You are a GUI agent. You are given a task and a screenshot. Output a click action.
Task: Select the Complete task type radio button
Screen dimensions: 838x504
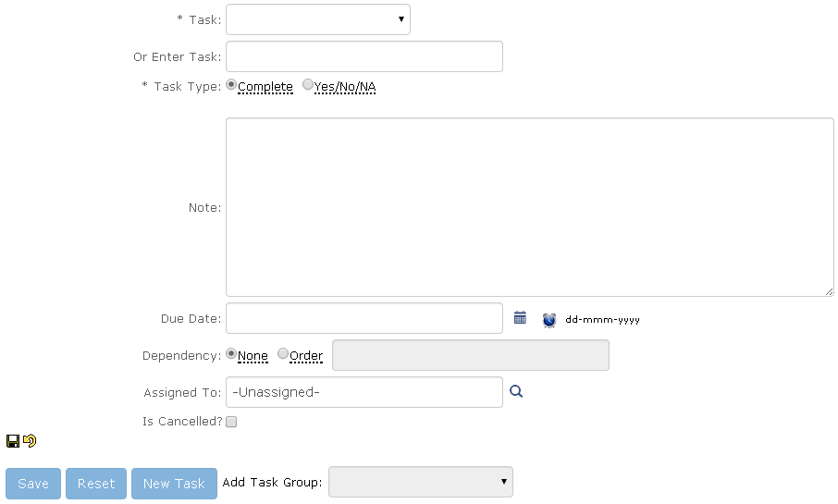pyautogui.click(x=231, y=85)
